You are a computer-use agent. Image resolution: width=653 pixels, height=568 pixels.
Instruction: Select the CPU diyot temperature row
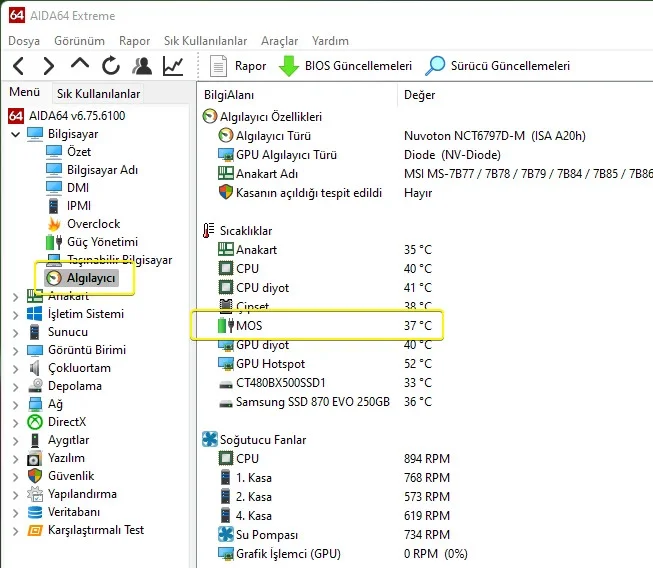[x=325, y=288]
